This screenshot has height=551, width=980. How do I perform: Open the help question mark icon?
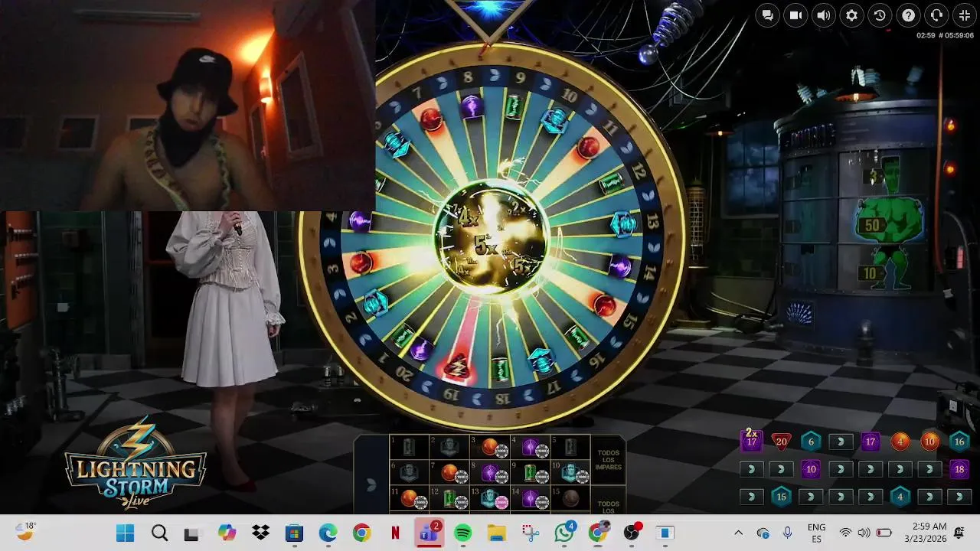(908, 15)
